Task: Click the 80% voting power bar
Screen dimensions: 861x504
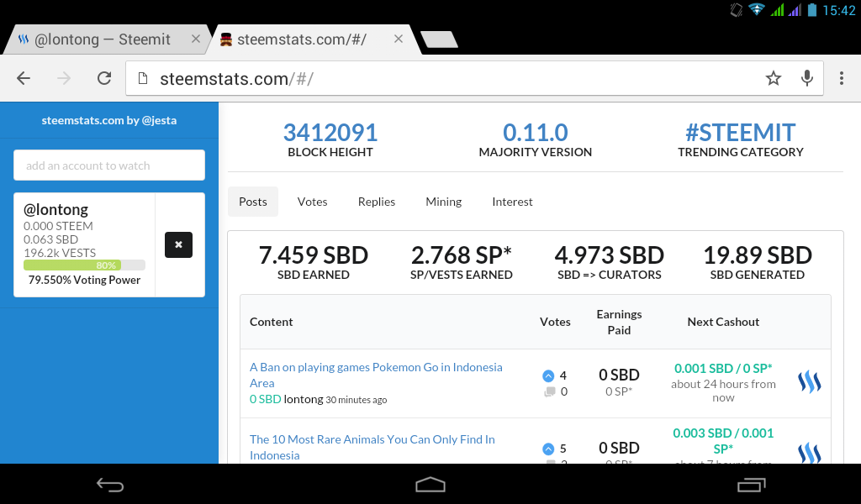Action: click(x=84, y=265)
